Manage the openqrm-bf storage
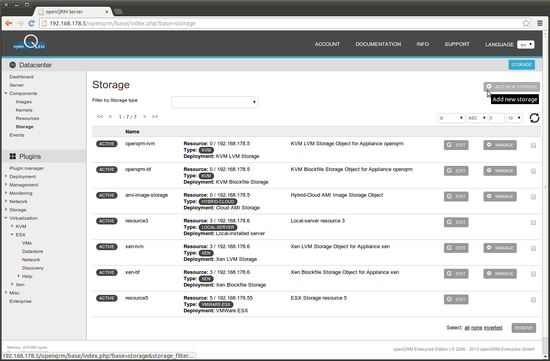Image resolution: width=550 pixels, height=361 pixels. click(x=500, y=171)
